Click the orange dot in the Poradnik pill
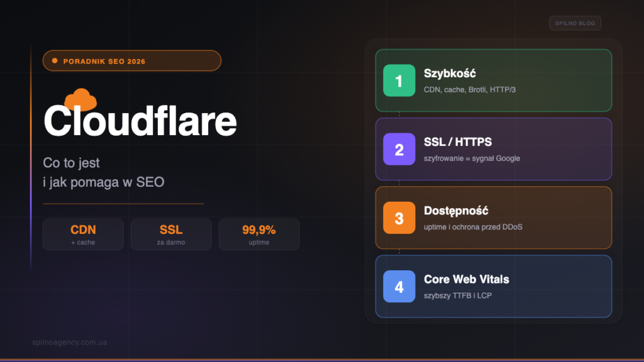 55,61
